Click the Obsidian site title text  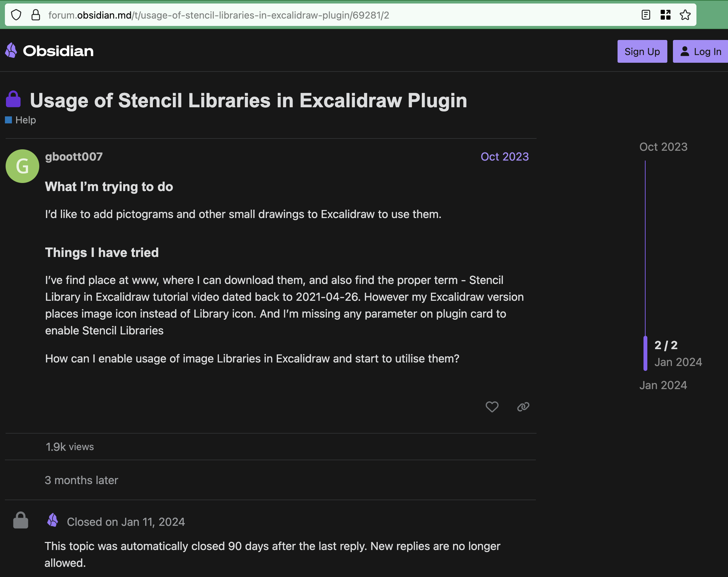coord(58,51)
